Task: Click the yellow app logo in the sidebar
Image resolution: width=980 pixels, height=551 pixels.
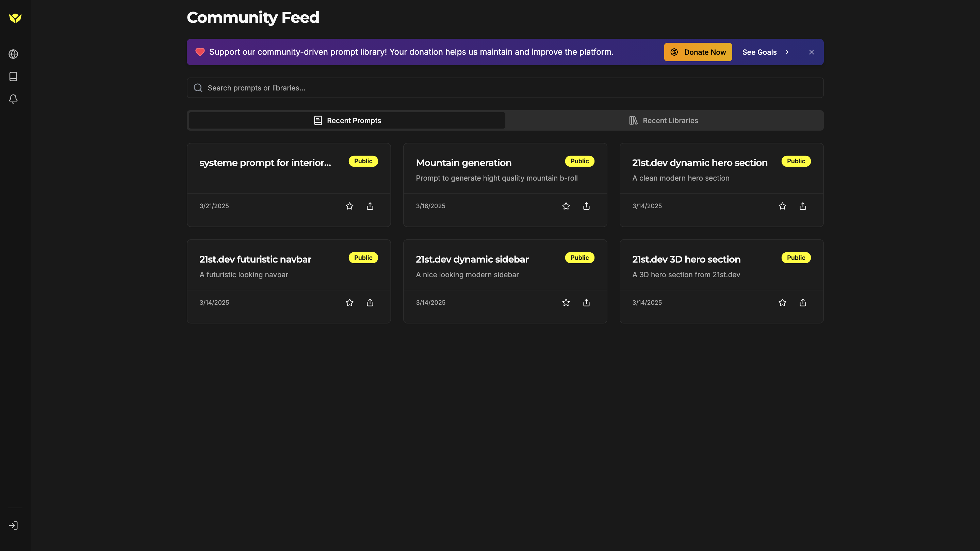Action: pos(14,18)
